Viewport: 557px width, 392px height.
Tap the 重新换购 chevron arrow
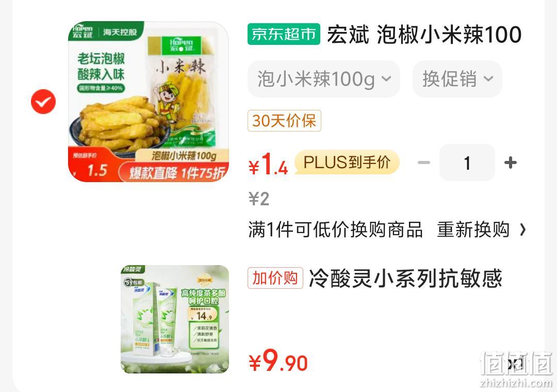pyautogui.click(x=522, y=230)
